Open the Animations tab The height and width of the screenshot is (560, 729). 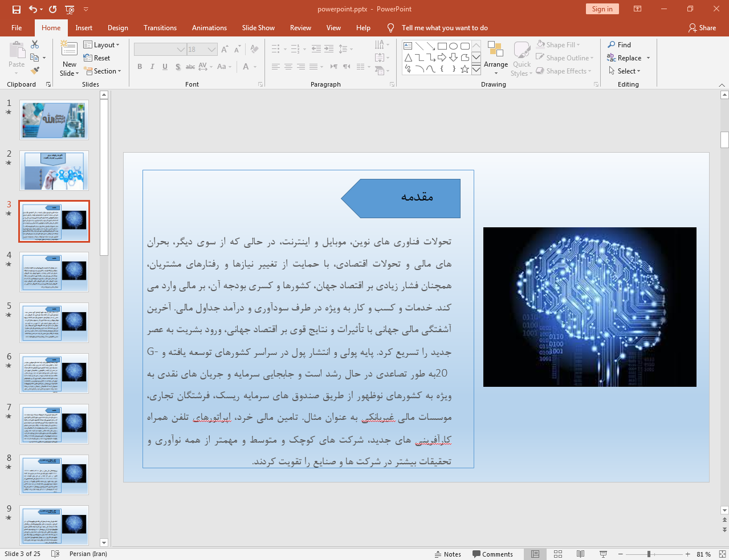(209, 27)
